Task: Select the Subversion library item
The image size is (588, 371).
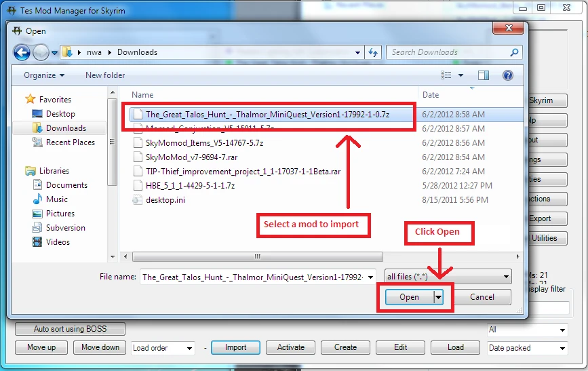Action: coord(65,228)
